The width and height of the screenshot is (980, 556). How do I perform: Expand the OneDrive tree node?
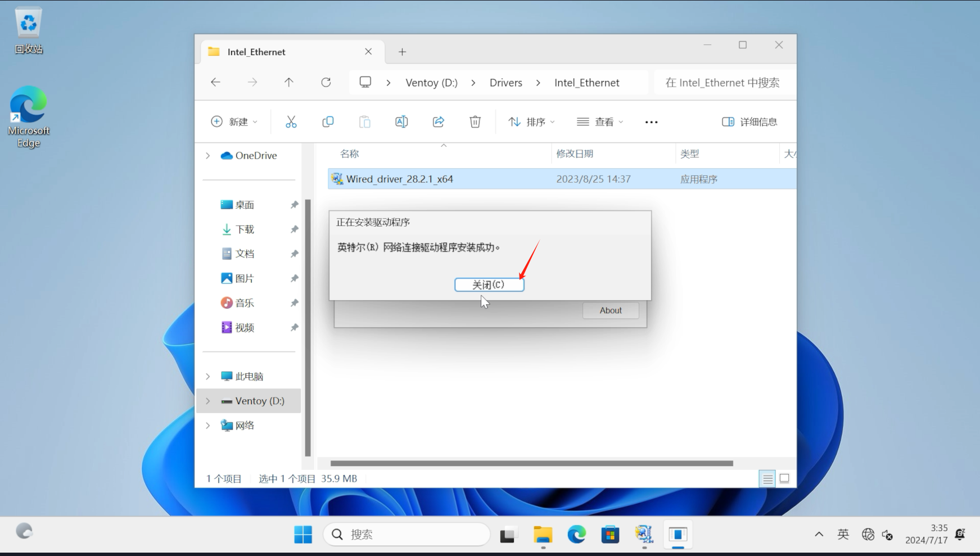tap(207, 156)
